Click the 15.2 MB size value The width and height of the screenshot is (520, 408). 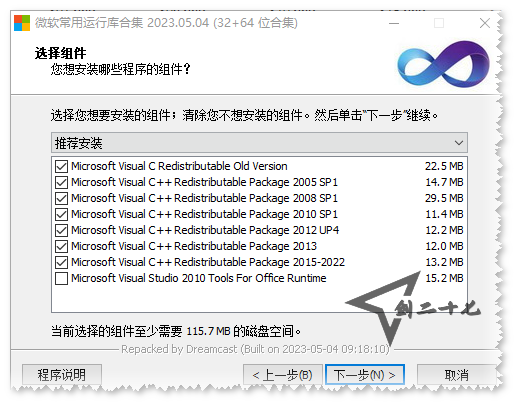[444, 278]
